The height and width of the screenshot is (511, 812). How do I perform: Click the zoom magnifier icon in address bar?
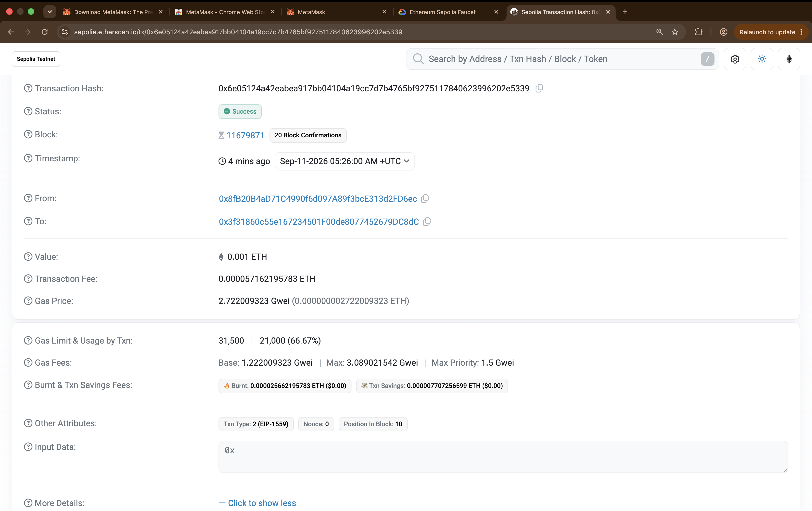(x=659, y=32)
